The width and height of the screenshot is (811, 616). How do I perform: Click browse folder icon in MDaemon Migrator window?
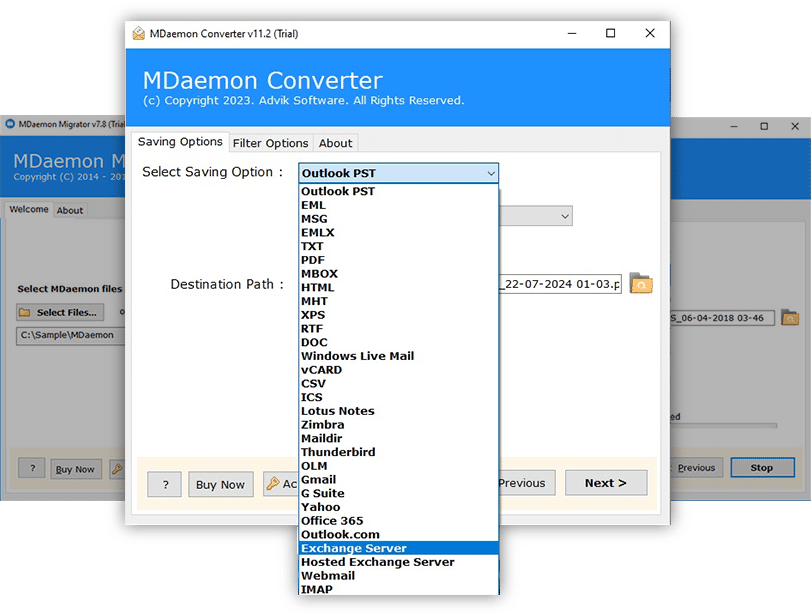pos(789,317)
